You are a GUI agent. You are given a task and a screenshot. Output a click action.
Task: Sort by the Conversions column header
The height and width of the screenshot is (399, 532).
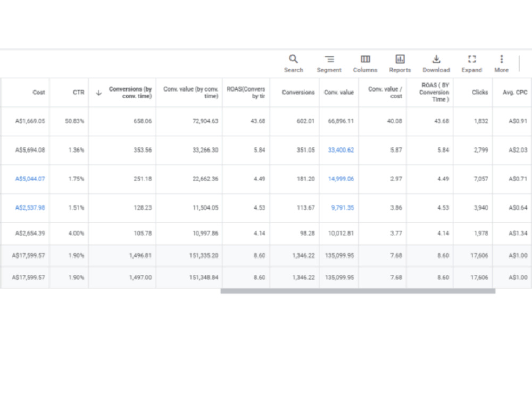click(298, 92)
